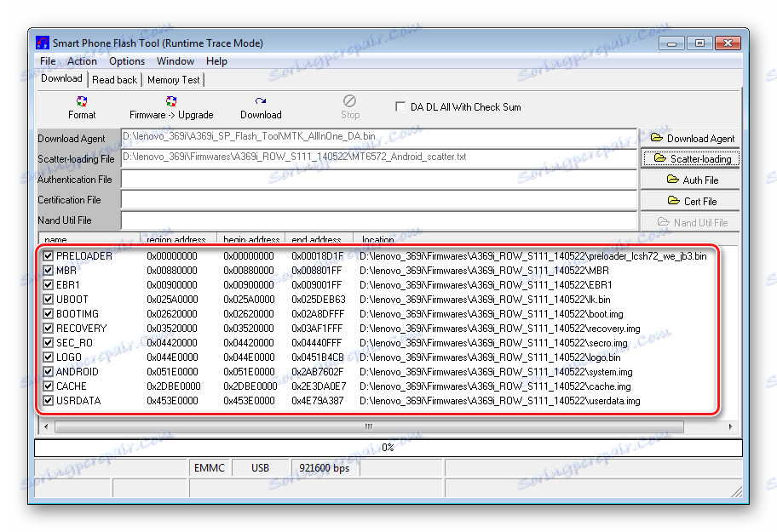Click the Cert File button
Image resolution: width=777 pixels, height=532 pixels.
[x=691, y=202]
